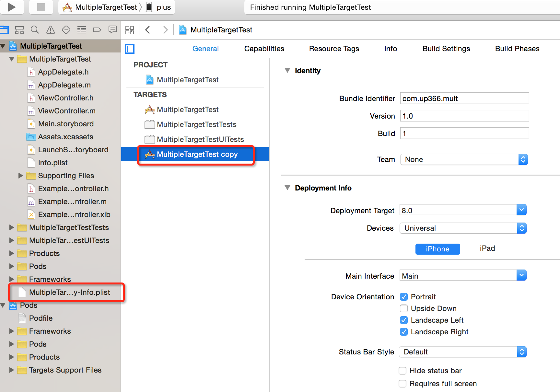This screenshot has height=392, width=560.
Task: Collapse the Pods project
Action: click(3, 305)
